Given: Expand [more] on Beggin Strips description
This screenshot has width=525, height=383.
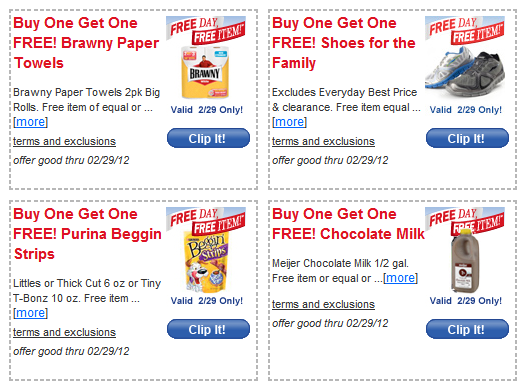Looking at the screenshot, I should [x=30, y=313].
